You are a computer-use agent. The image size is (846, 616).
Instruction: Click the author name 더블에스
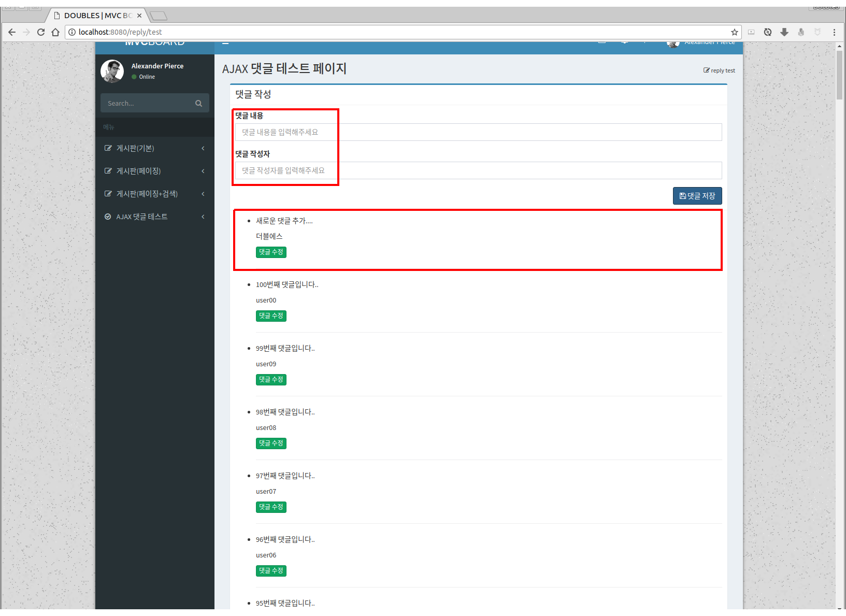pyautogui.click(x=269, y=236)
